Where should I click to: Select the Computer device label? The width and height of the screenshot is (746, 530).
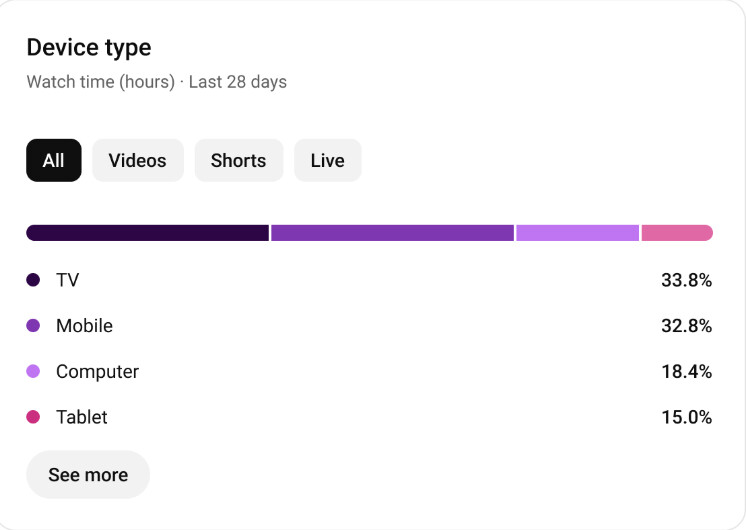coord(97,372)
